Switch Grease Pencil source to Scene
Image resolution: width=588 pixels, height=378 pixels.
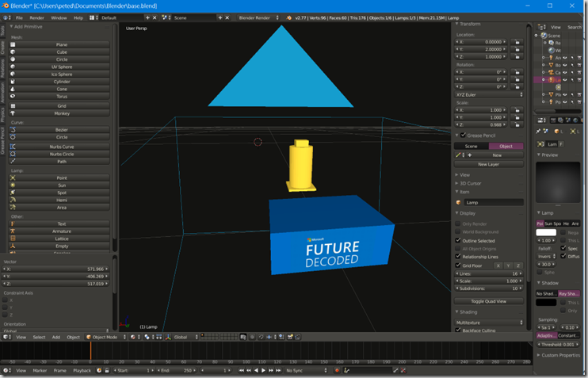coord(472,147)
